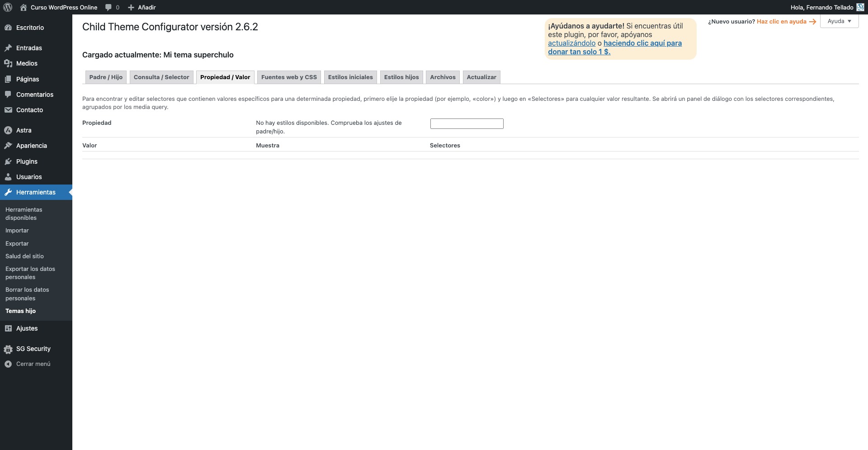Screen dimensions: 868x450
Task: Open the Estilos hijos tab
Action: click(401, 77)
